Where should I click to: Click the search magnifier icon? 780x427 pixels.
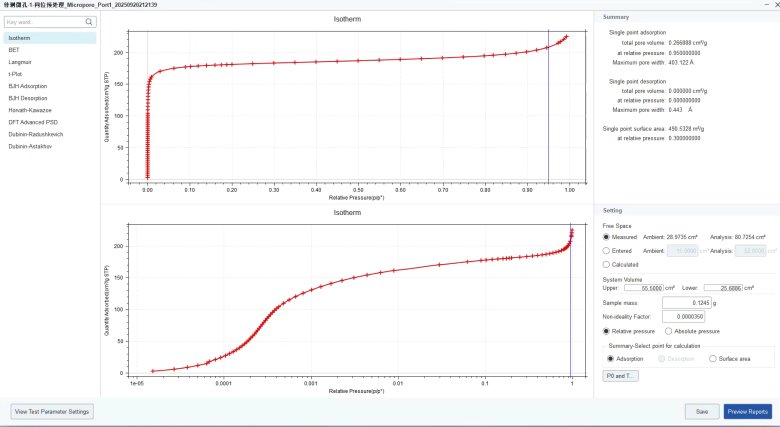point(88,21)
